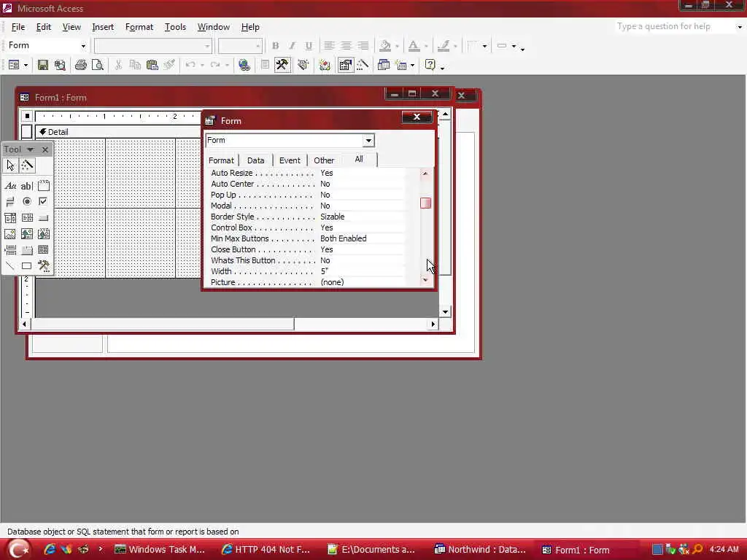Toggle Control Wizards in the Toolbox

pyautogui.click(x=27, y=166)
